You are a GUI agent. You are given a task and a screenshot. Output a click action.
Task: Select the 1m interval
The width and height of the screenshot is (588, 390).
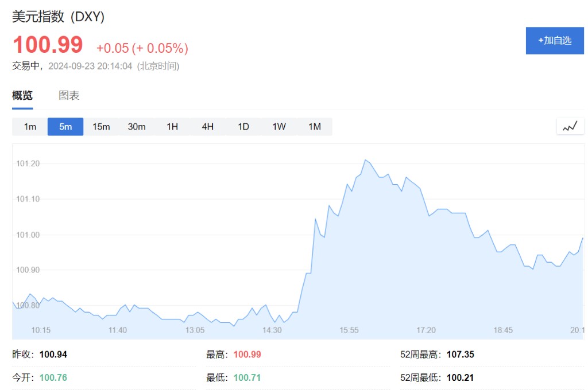30,127
